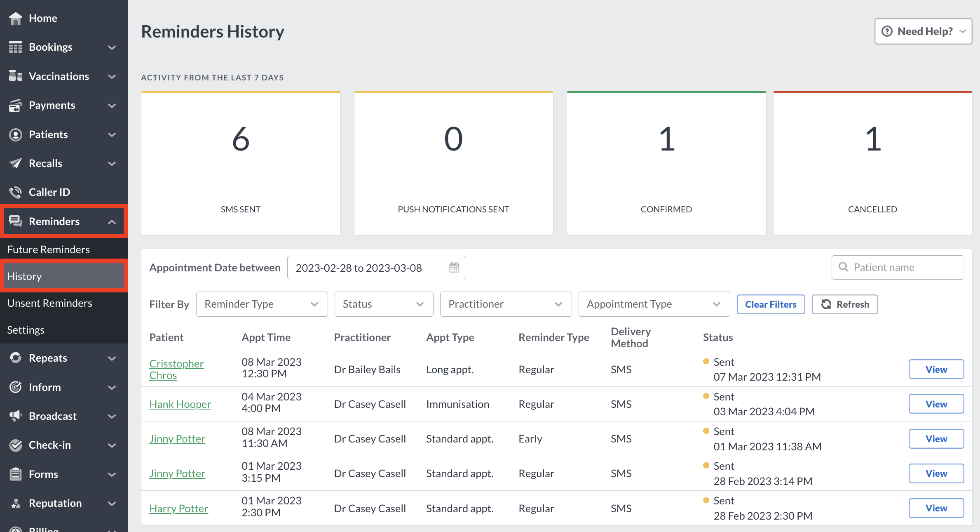The width and height of the screenshot is (980, 532).
Task: View the Harry Potter reminder
Action: 936,508
